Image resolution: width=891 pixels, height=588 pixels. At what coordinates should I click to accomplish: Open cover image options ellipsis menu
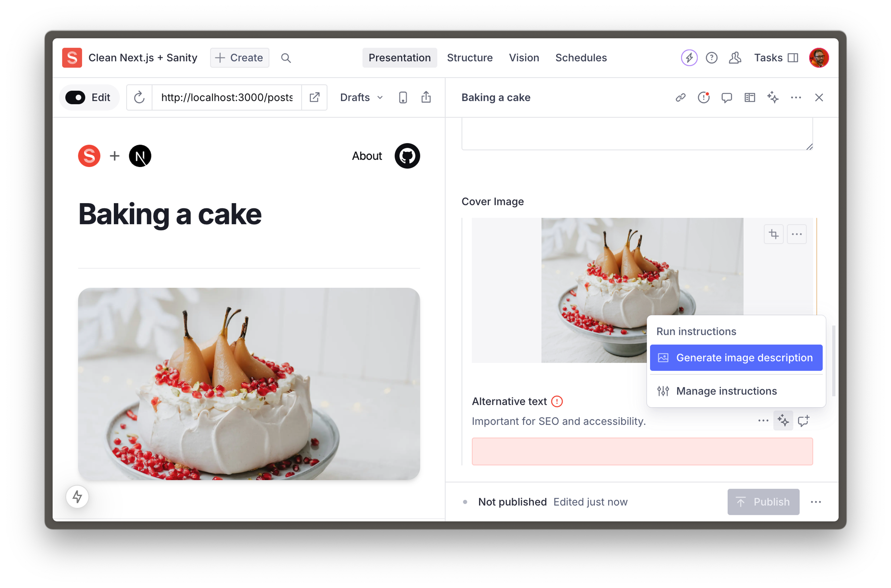tap(796, 234)
